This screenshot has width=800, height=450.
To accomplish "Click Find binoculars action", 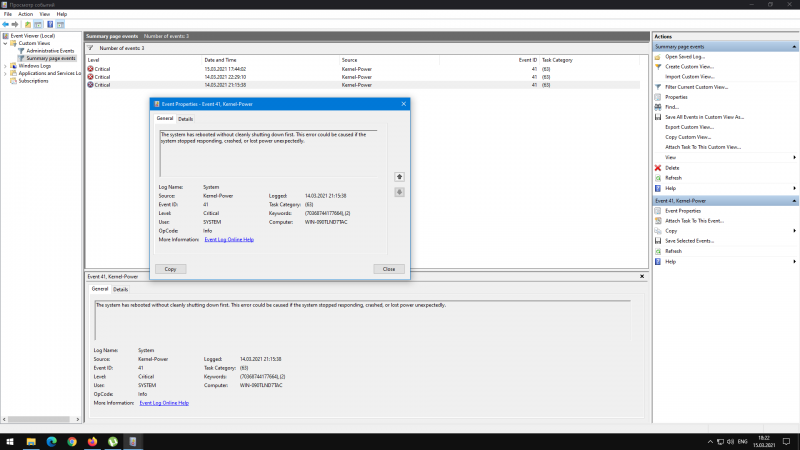I will tap(671, 107).
